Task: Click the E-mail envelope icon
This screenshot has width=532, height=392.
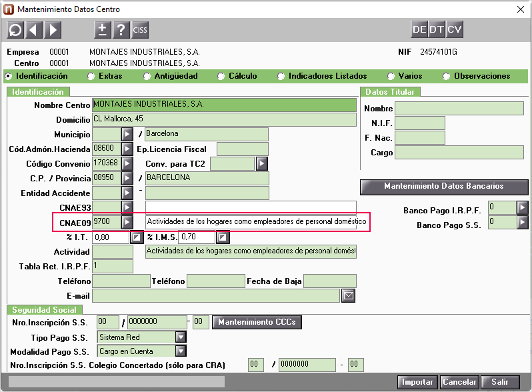Action: 349,295
